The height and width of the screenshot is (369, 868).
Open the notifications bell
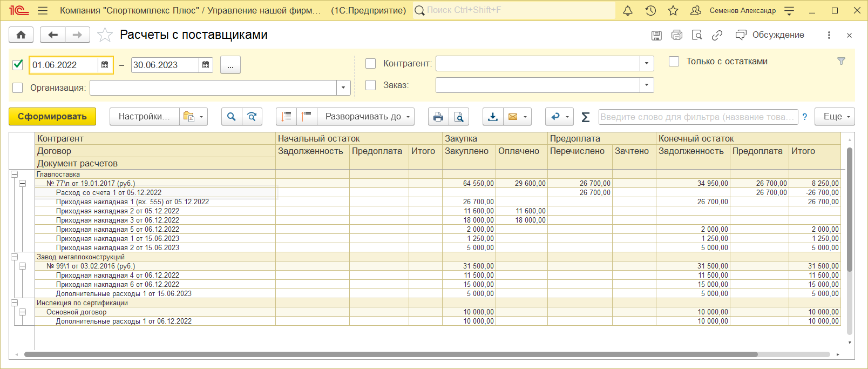pyautogui.click(x=628, y=11)
